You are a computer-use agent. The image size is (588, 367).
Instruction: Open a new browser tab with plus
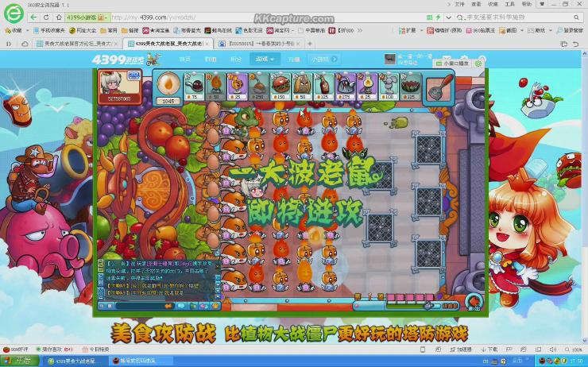[x=310, y=44]
